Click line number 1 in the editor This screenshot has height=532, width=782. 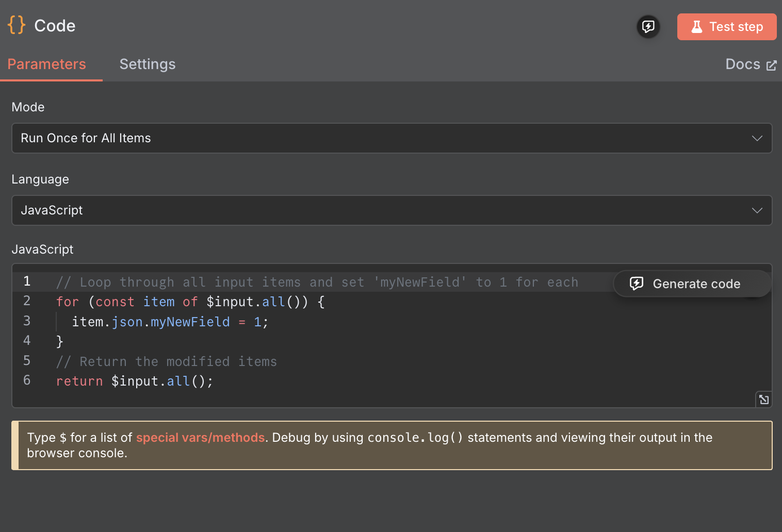[27, 281]
